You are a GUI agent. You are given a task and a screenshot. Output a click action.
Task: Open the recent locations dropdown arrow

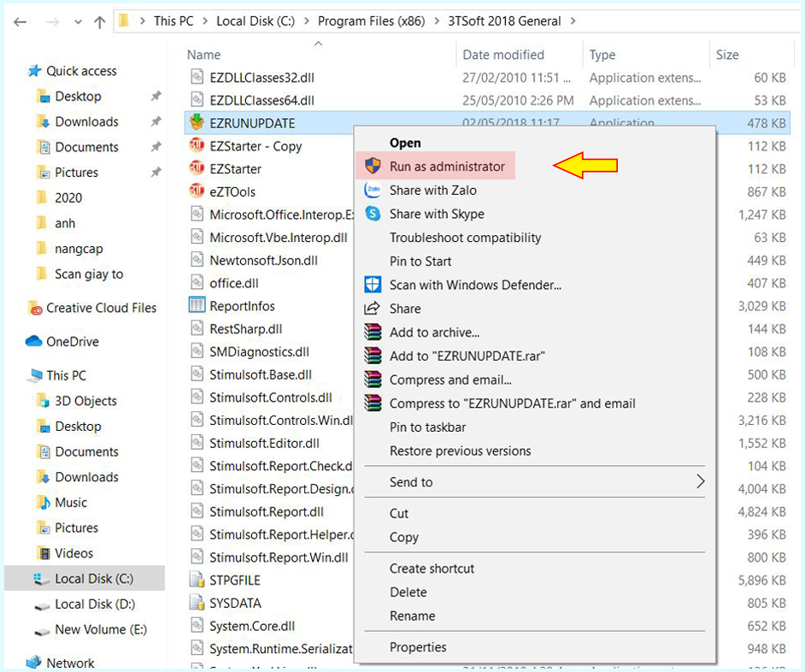(78, 22)
